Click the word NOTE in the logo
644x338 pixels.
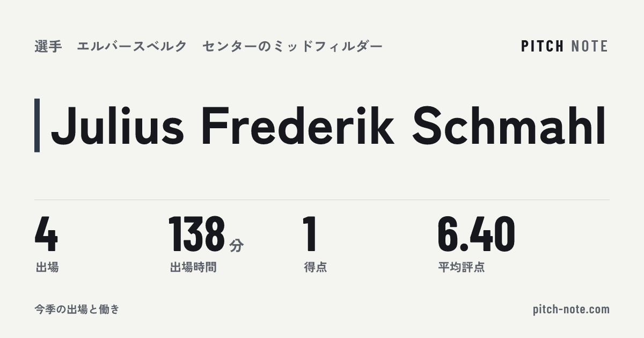(589, 47)
